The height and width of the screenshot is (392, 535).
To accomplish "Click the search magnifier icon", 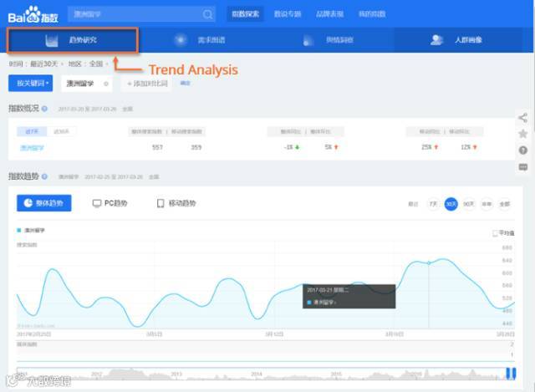I will coord(207,14).
